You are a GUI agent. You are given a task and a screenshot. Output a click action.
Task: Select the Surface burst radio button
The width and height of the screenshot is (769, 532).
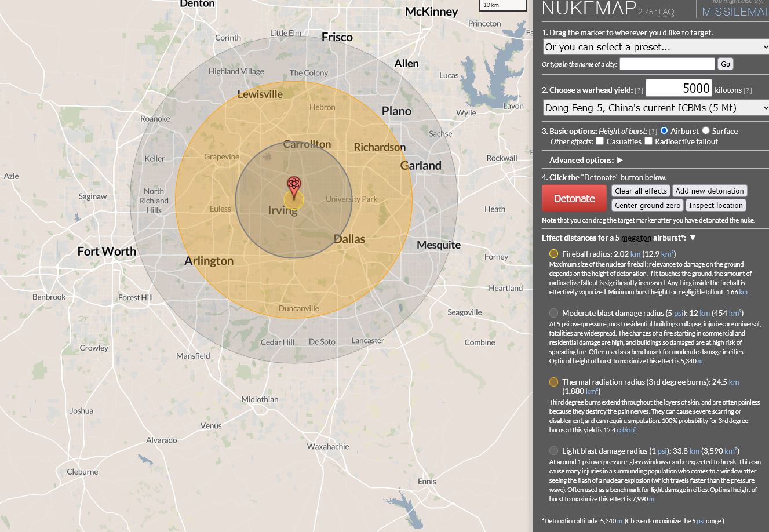pos(706,131)
